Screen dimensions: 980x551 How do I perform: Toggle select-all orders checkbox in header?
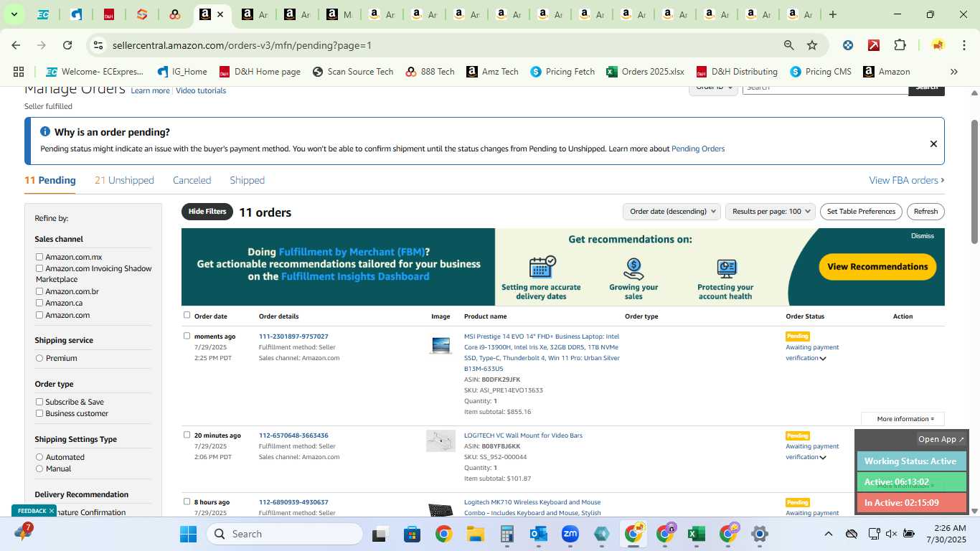187,315
